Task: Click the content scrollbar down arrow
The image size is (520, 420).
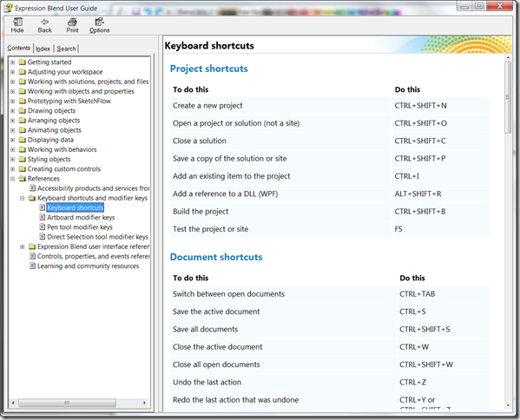Action: (x=508, y=405)
